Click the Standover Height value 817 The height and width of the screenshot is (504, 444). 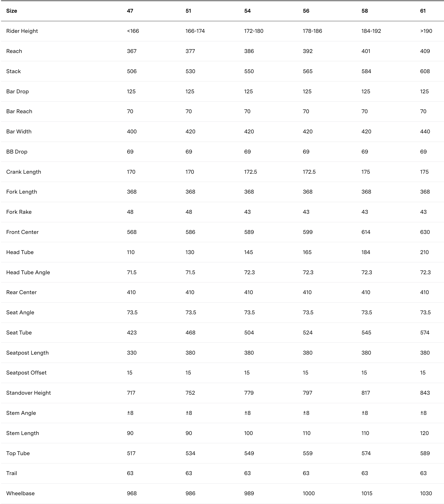pos(366,393)
